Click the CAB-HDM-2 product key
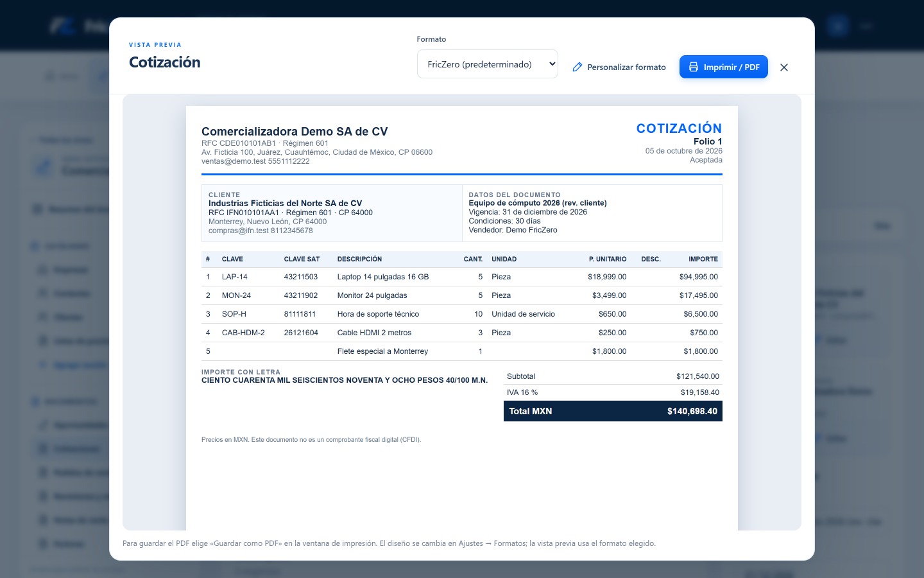Screen dimensions: 924x578 click(243, 333)
